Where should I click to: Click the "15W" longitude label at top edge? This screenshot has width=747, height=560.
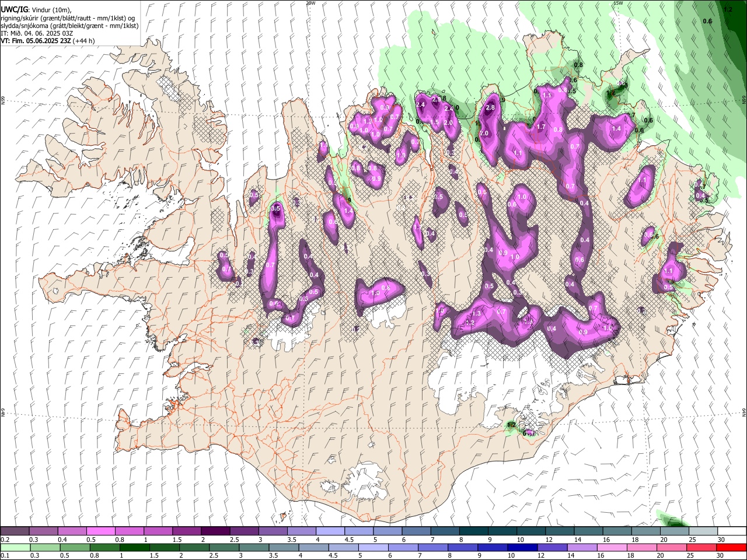click(618, 3)
